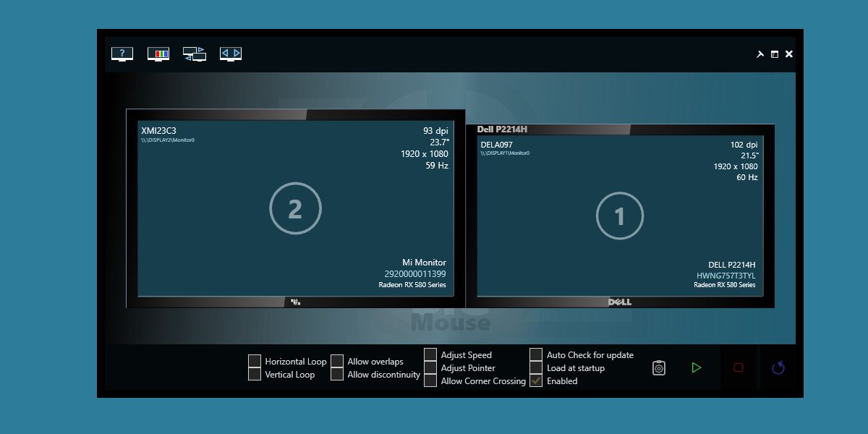Click the maximize window icon
The height and width of the screenshot is (434, 868).
(775, 54)
